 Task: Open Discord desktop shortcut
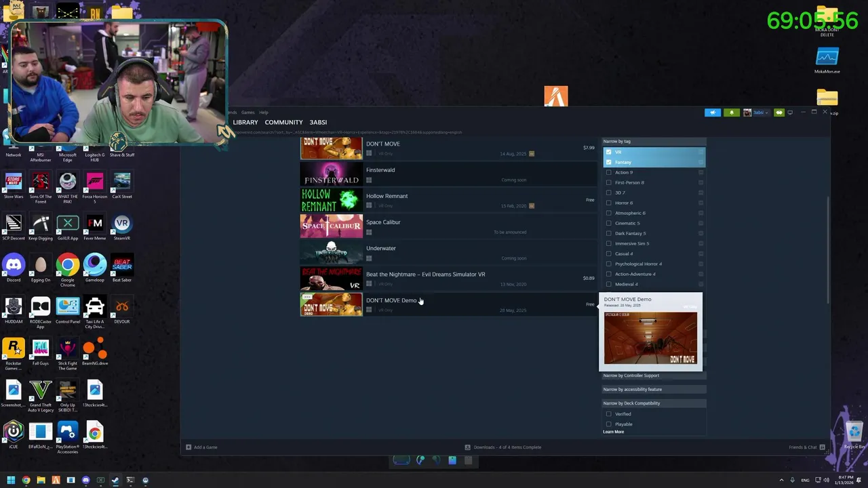coord(14,268)
